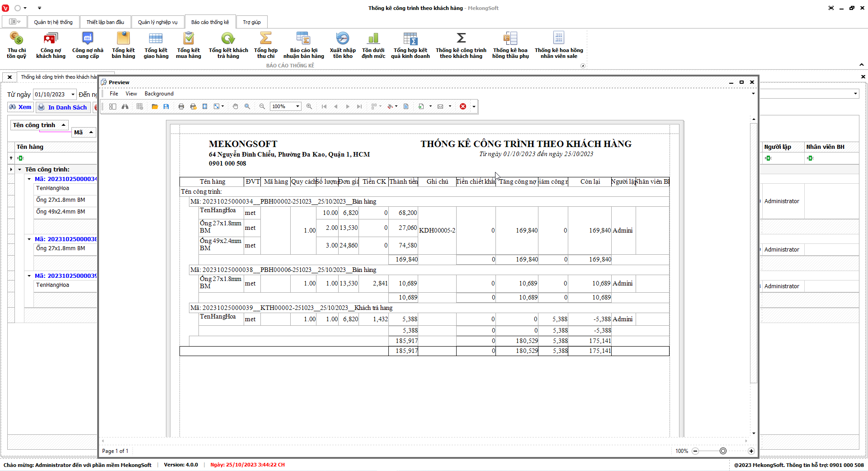Open the Từ ngày date dropdown
Image resolution: width=868 pixels, height=471 pixels.
[x=73, y=95]
